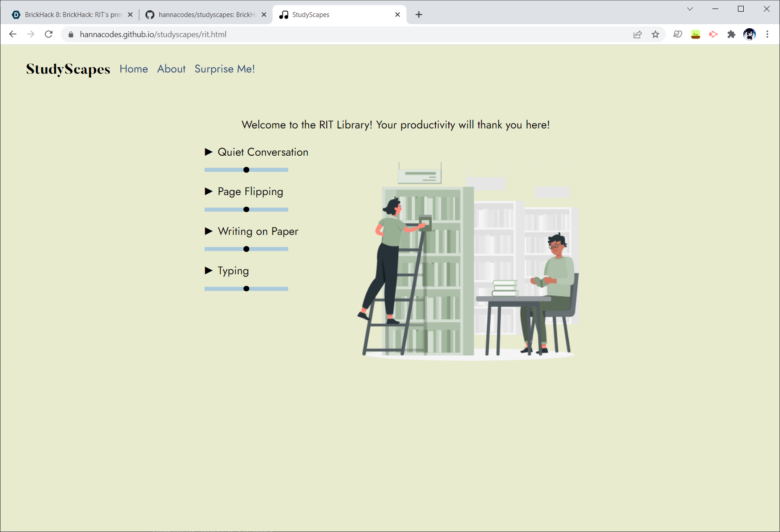Play the Quiet Conversation sound
Screen dimensions: 780x532
pyautogui.click(x=209, y=152)
